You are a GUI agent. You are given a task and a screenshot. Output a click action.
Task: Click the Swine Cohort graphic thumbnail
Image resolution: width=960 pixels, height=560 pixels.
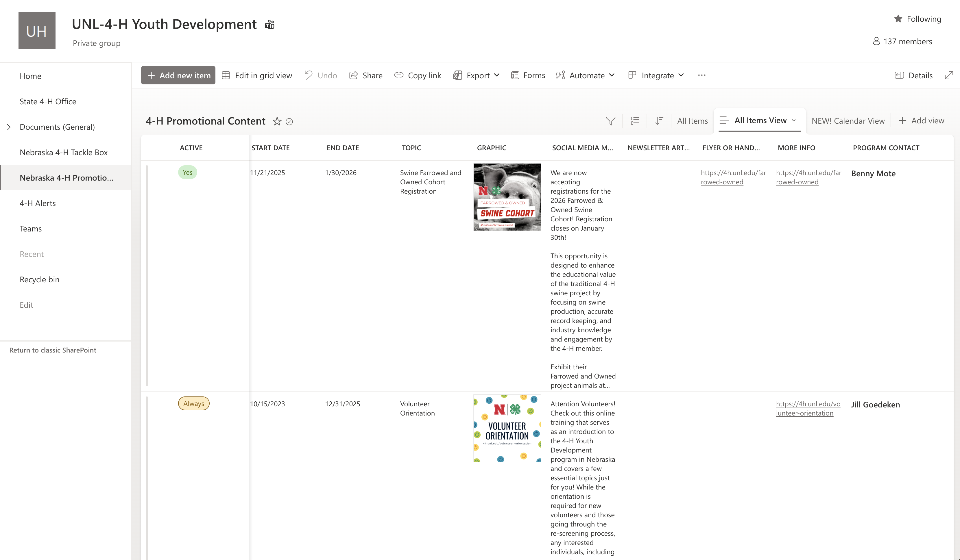tap(507, 197)
